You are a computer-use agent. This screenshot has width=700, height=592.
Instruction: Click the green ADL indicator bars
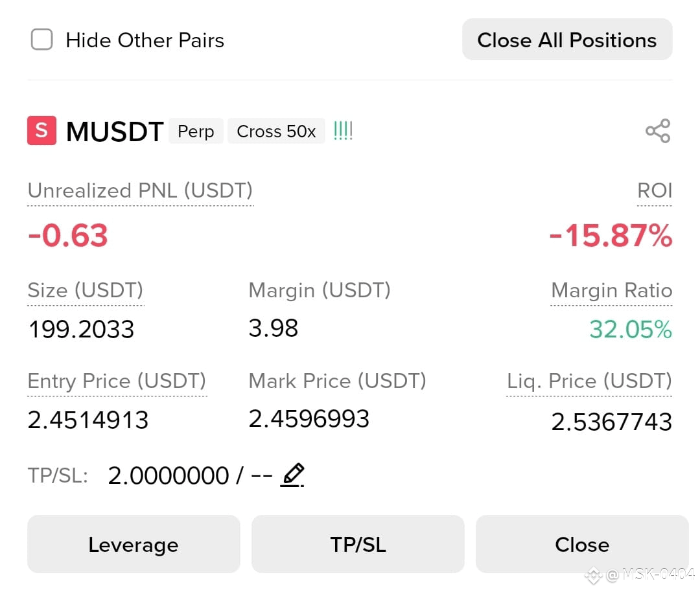[344, 131]
